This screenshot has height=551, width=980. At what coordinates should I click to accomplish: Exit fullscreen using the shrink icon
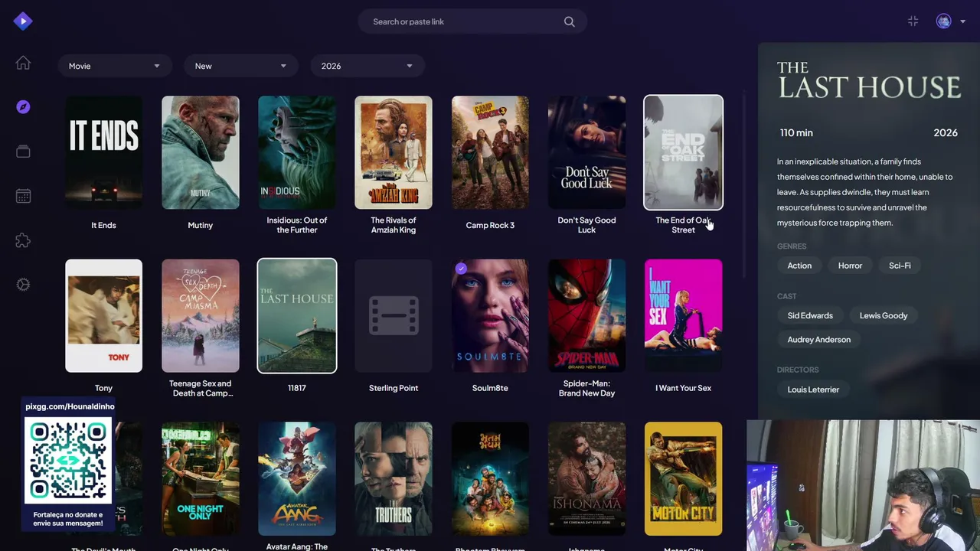[913, 21]
